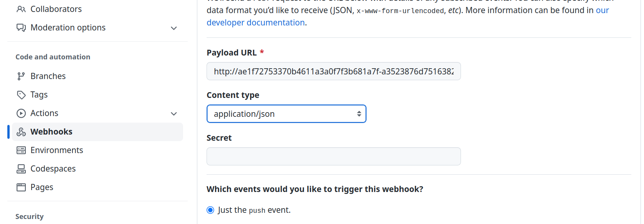Click the Payload URL input field

[333, 71]
